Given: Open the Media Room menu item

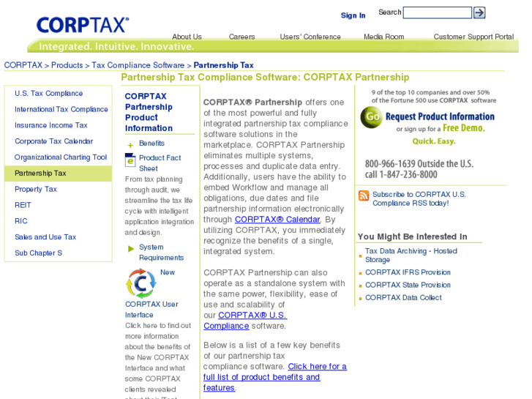Looking at the screenshot, I should coord(383,37).
